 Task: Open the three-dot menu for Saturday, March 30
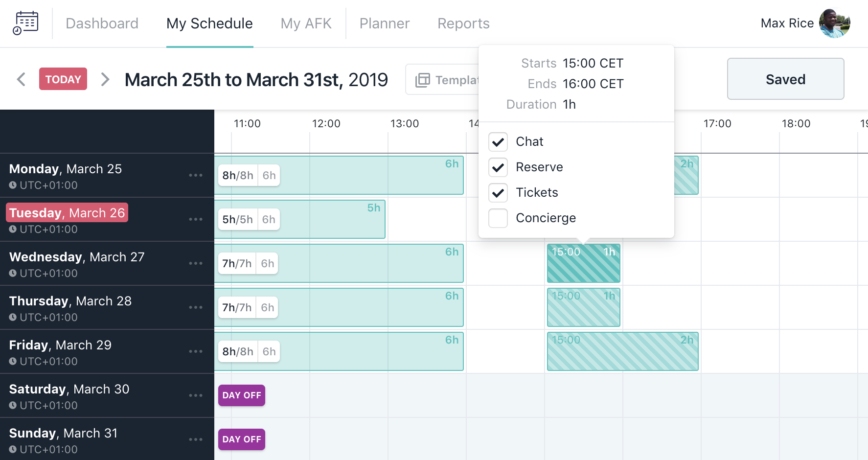coord(196,395)
